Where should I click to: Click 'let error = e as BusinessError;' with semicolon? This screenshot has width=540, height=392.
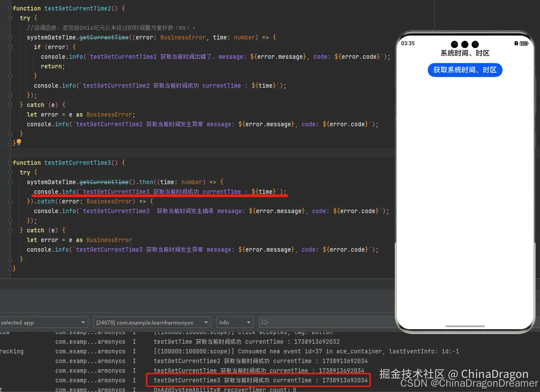(81, 114)
